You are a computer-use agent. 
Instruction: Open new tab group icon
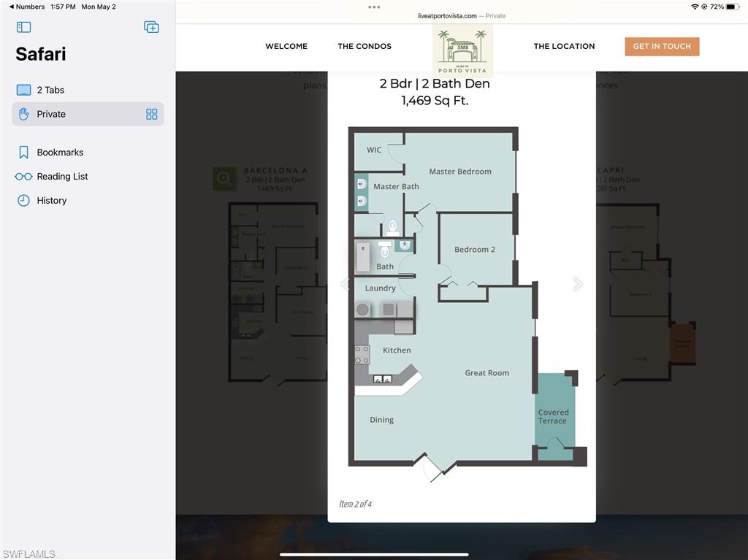tap(151, 27)
